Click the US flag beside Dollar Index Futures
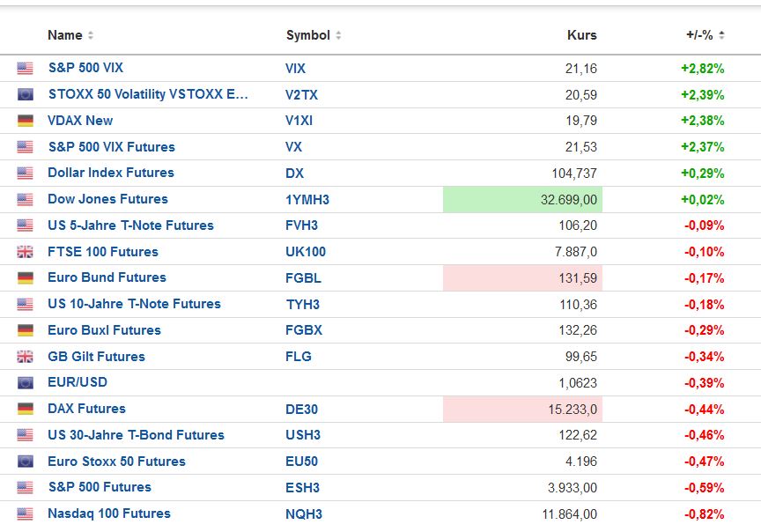The width and height of the screenshot is (761, 532). [26, 173]
